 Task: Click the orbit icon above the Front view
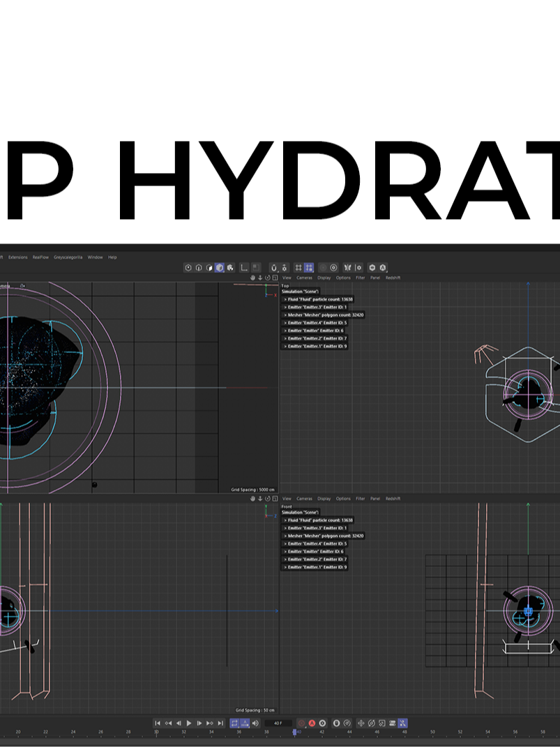(268, 499)
